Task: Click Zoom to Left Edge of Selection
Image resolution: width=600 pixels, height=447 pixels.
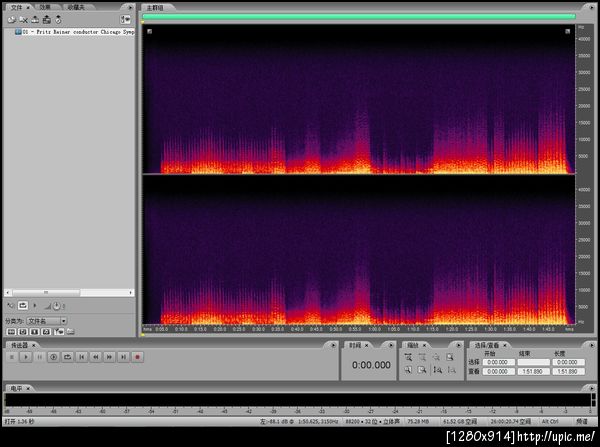Action: 408,370
